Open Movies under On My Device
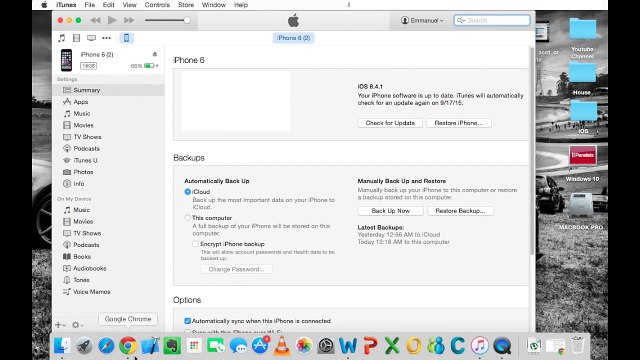This screenshot has width=640, height=360. [83, 222]
